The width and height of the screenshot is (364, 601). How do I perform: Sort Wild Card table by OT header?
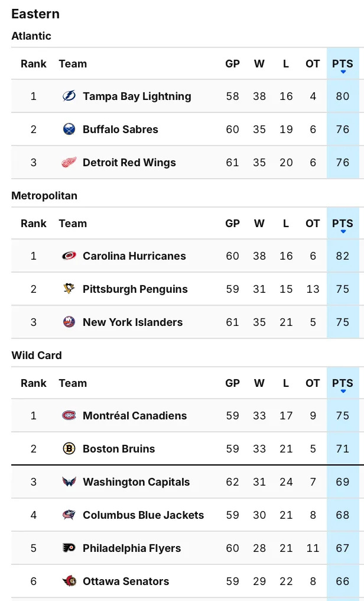313,383
